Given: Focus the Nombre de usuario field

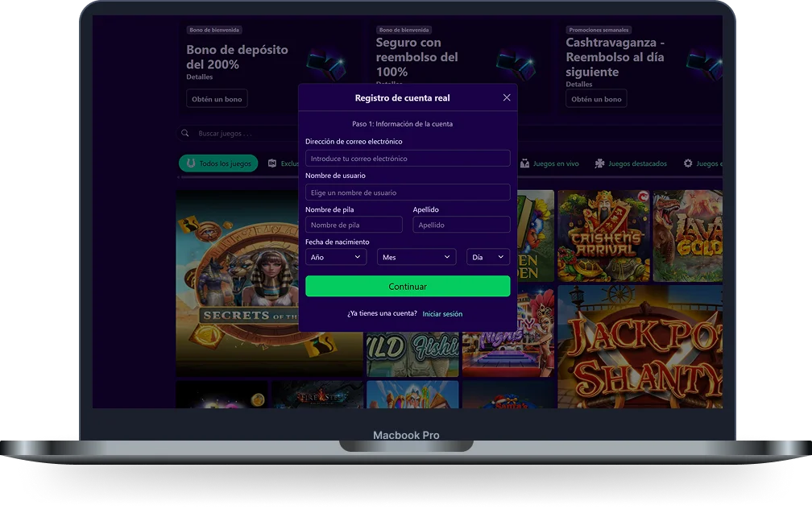Looking at the screenshot, I should click(x=408, y=192).
